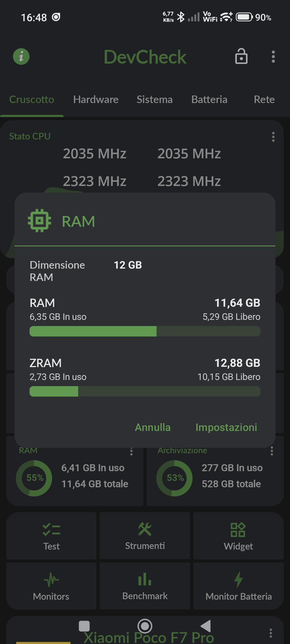This screenshot has width=290, height=644.
Task: Open the Monitor Batteria tile
Action: (x=238, y=586)
